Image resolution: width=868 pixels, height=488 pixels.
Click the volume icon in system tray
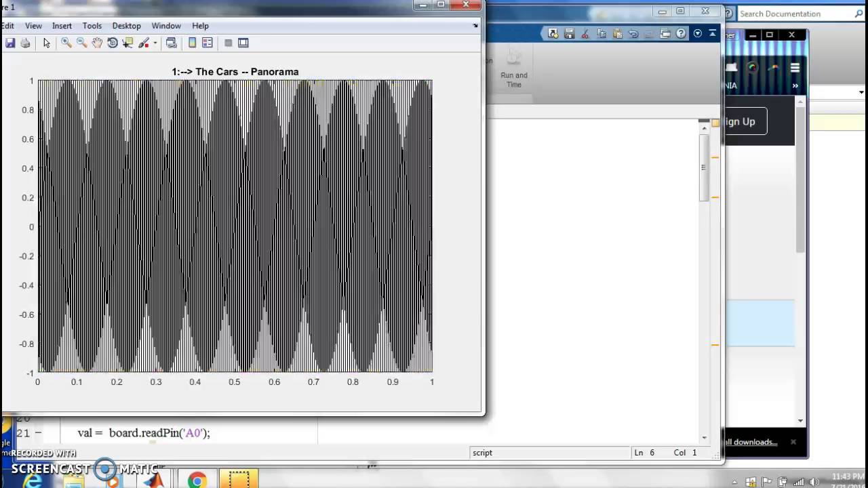coord(813,482)
